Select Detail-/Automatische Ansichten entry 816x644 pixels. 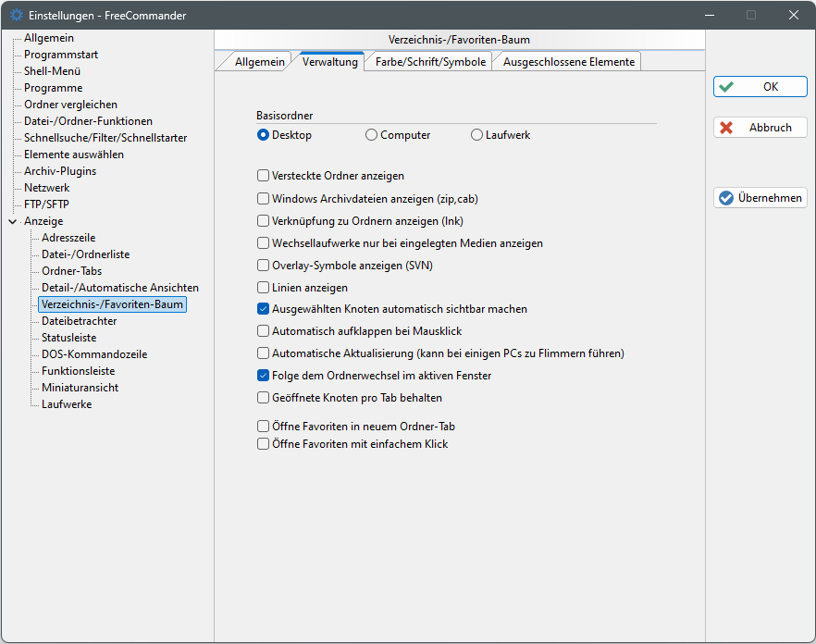point(120,288)
